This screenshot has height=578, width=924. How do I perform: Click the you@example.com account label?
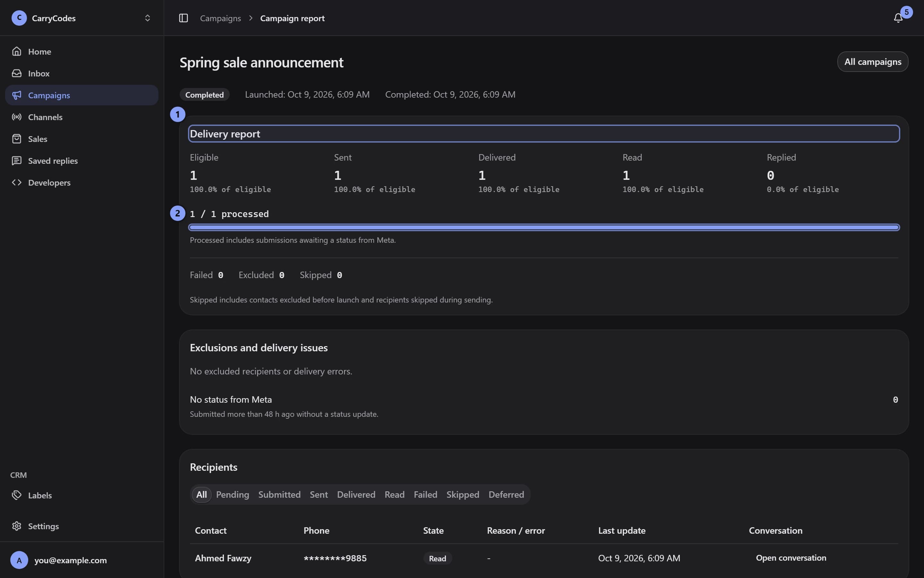(x=71, y=560)
